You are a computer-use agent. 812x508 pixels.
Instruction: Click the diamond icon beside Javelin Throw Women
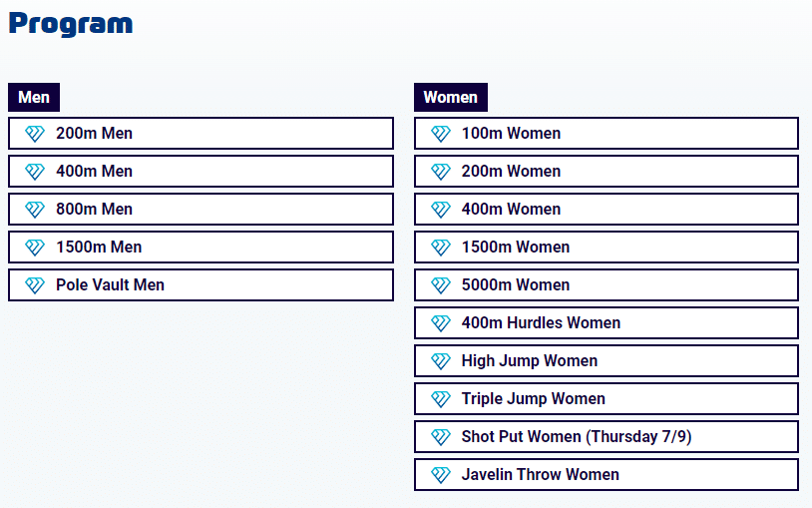point(441,475)
